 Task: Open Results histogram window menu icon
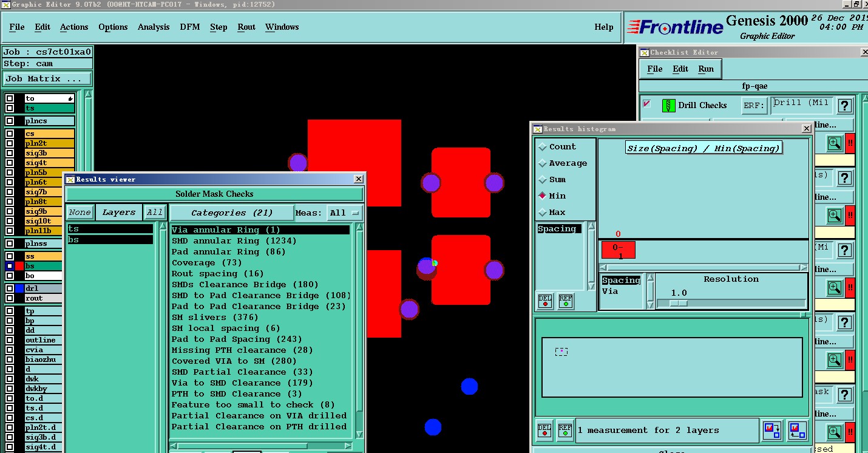538,129
